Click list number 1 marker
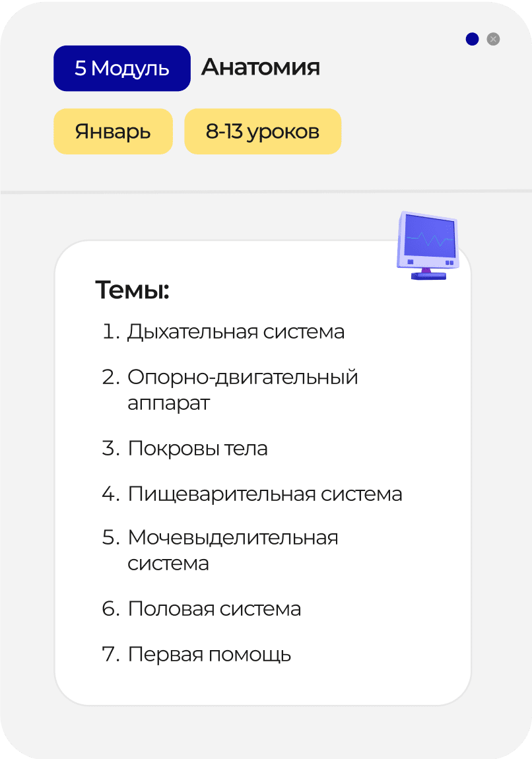Image resolution: width=532 pixels, height=759 pixels. coord(111,332)
